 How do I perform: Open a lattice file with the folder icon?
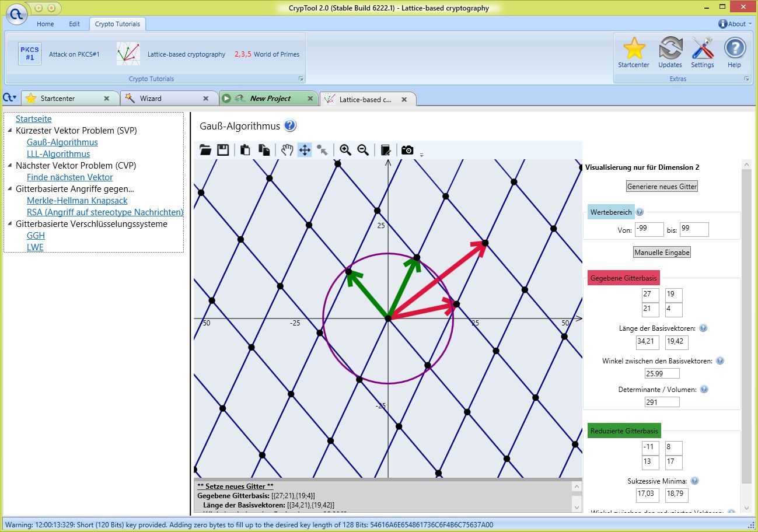[205, 150]
